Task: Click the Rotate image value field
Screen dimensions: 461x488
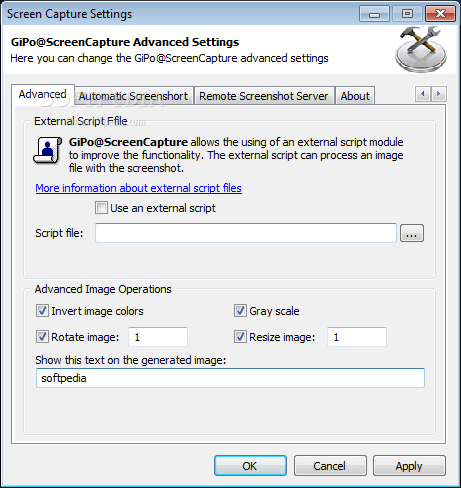Action: (x=158, y=337)
